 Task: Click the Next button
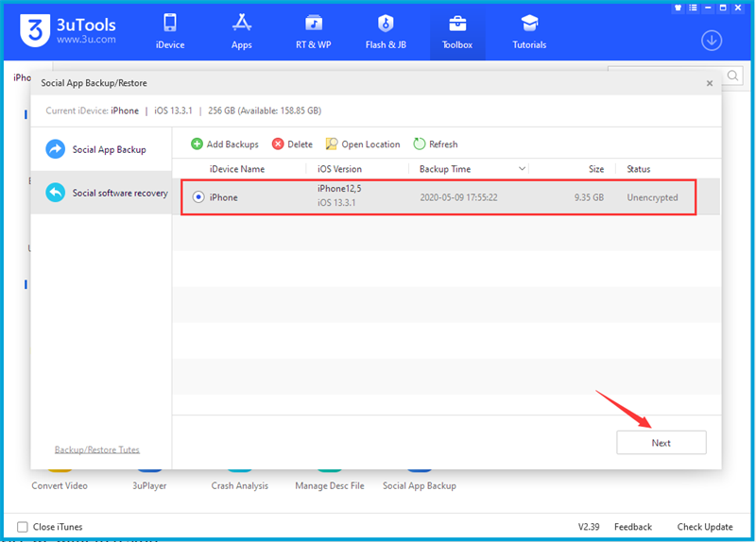(661, 442)
